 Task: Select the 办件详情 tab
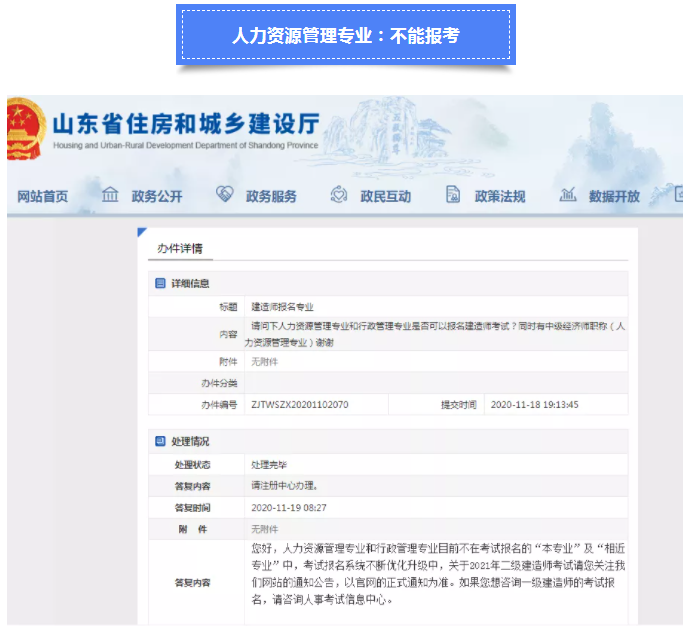(x=180, y=248)
